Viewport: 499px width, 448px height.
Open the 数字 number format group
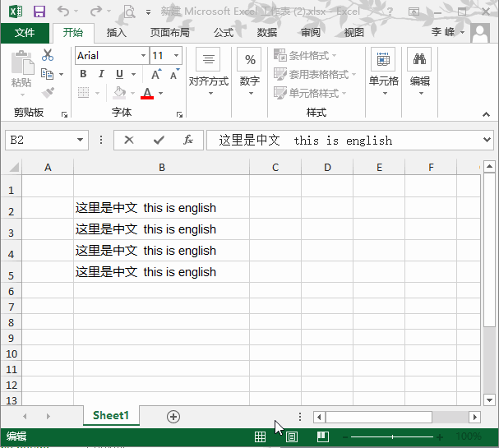coord(250,72)
